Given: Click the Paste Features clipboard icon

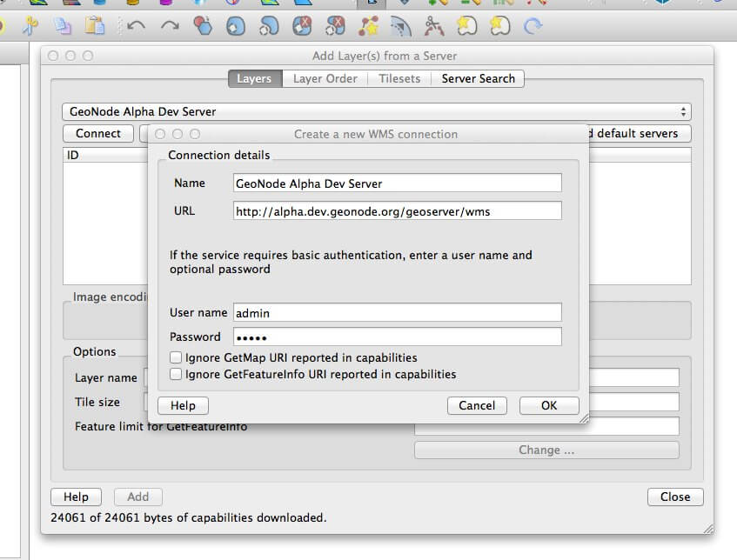Looking at the screenshot, I should click(95, 26).
